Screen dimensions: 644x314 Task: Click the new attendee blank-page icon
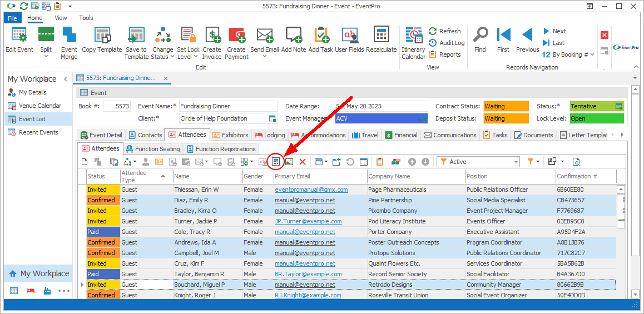click(85, 162)
